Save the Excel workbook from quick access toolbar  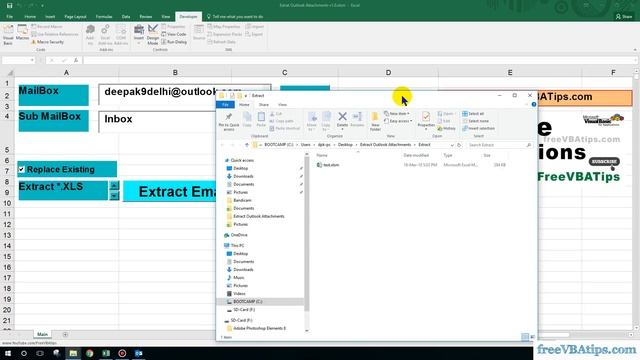9,6
